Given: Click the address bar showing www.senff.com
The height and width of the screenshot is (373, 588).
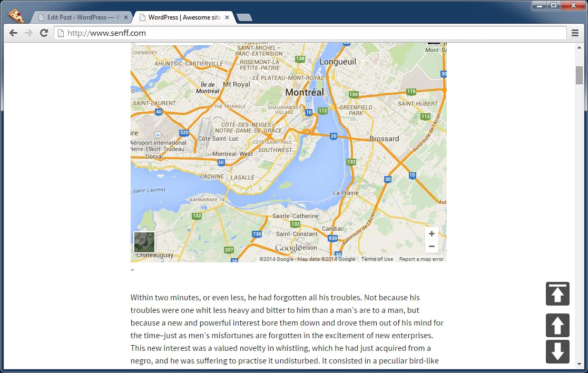Looking at the screenshot, I should coord(311,33).
